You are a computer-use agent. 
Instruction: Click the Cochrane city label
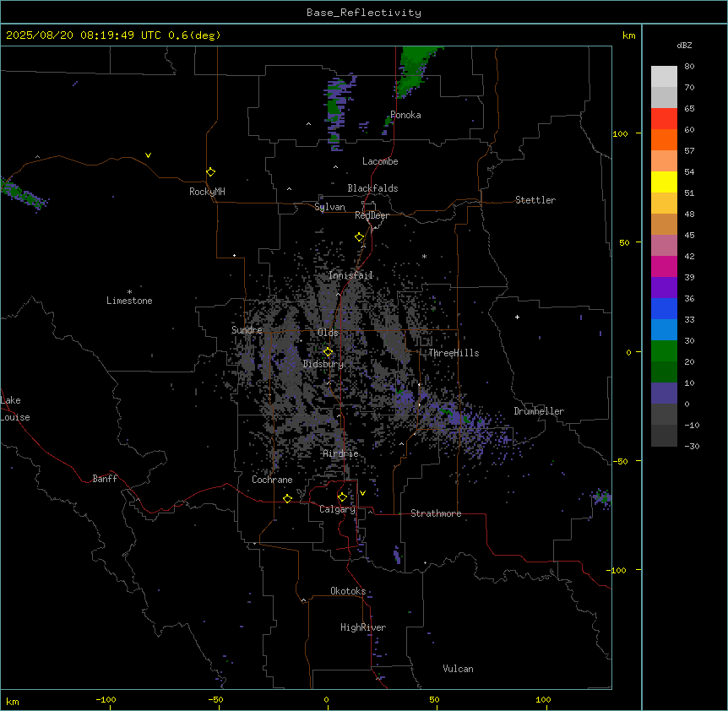(x=272, y=480)
